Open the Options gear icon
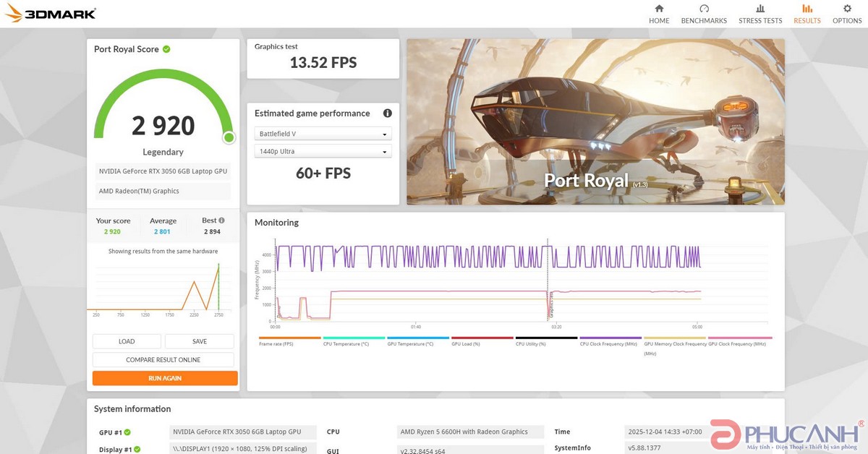The image size is (868, 454). tap(847, 9)
